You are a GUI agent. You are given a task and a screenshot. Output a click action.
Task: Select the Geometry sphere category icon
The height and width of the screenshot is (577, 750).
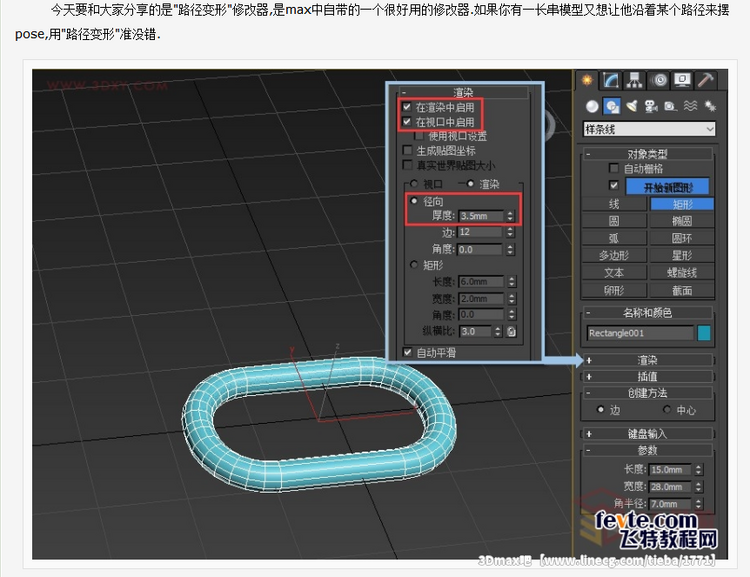pyautogui.click(x=592, y=106)
